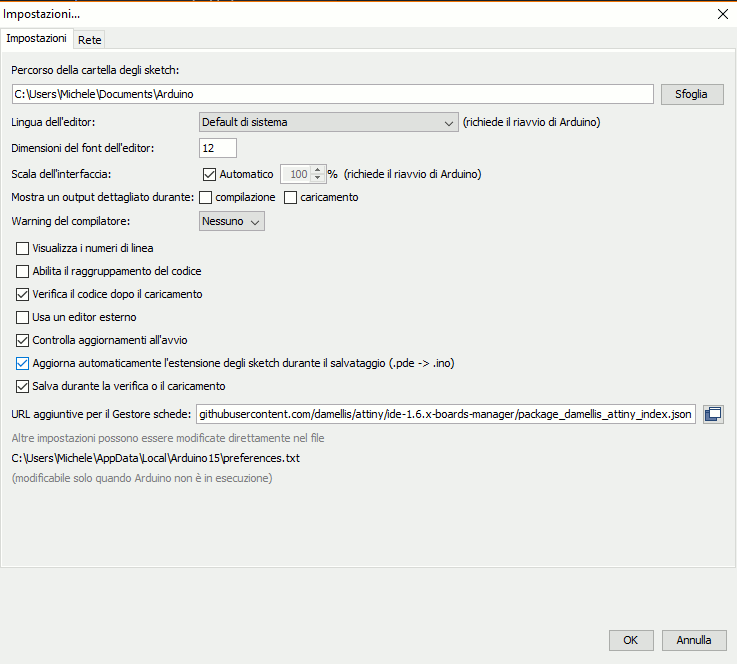Image resolution: width=737 pixels, height=664 pixels.
Task: Increase the interface scale percentage spinner
Action: pos(319,169)
